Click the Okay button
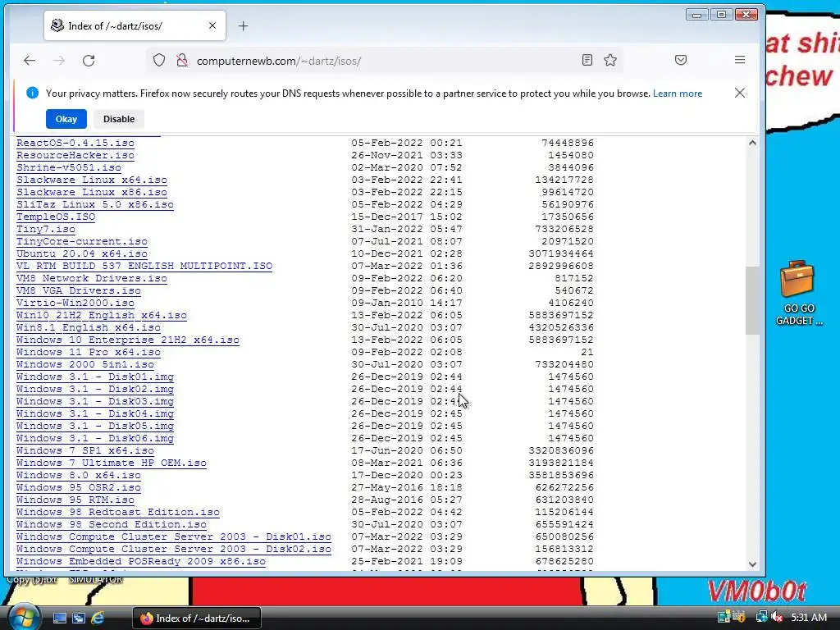 tap(66, 119)
